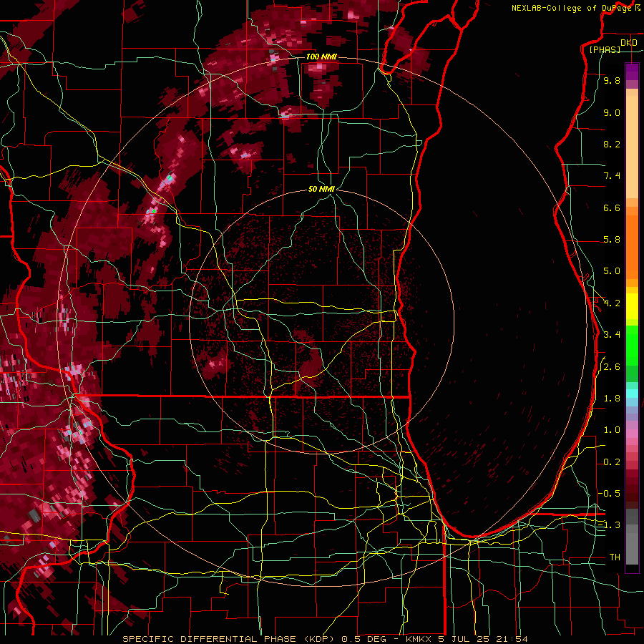Click the 'DKD' legend unit label

(x=629, y=43)
